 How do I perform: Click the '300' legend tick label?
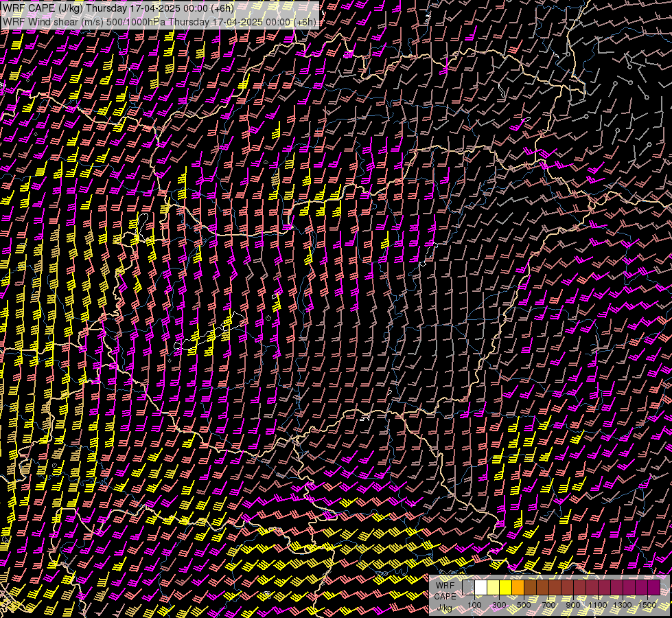(499, 605)
